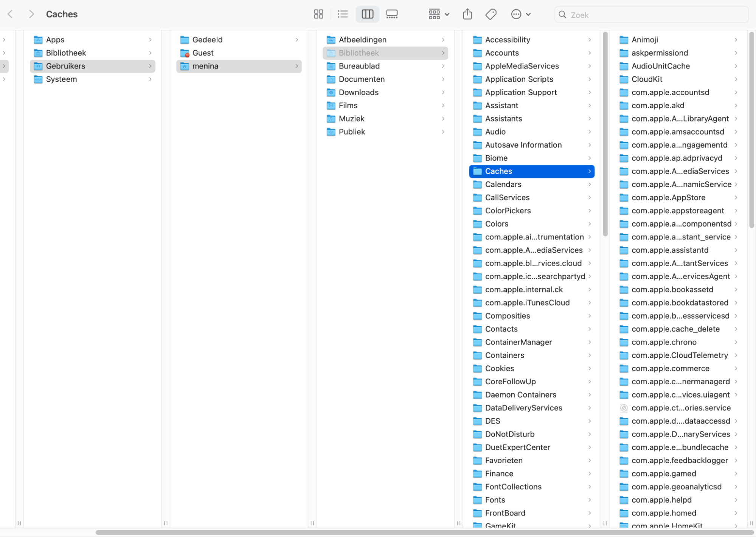Switch to icon grid view
Screen dimensions: 756x537
[x=318, y=14]
